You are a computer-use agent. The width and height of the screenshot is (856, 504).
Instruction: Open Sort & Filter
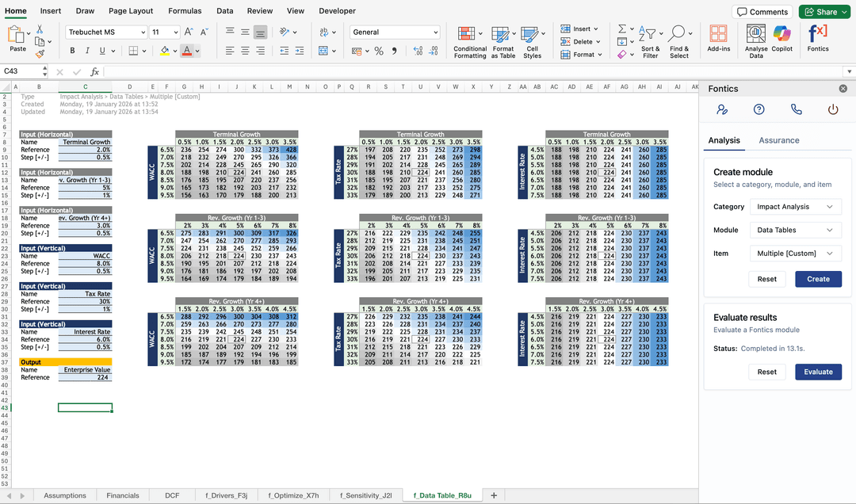click(x=650, y=43)
